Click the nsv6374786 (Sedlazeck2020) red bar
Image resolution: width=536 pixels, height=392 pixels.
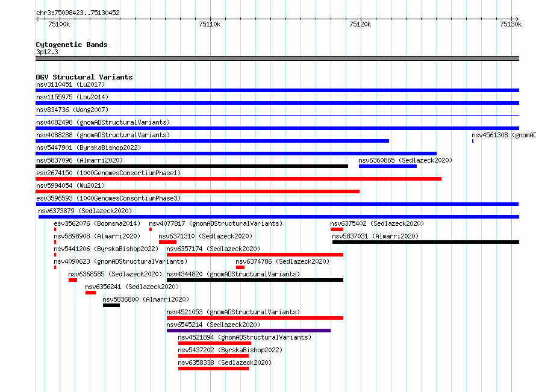(x=240, y=267)
